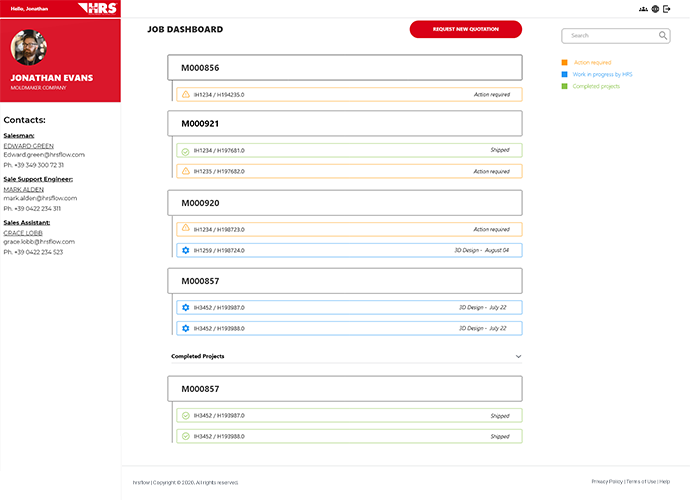Click gear icon on IH1259 / H198724.0
690x500 pixels.
click(x=185, y=250)
